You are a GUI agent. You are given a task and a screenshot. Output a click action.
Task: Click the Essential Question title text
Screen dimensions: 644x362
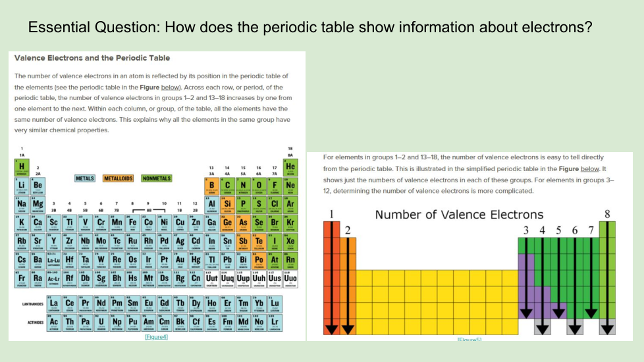click(x=310, y=28)
